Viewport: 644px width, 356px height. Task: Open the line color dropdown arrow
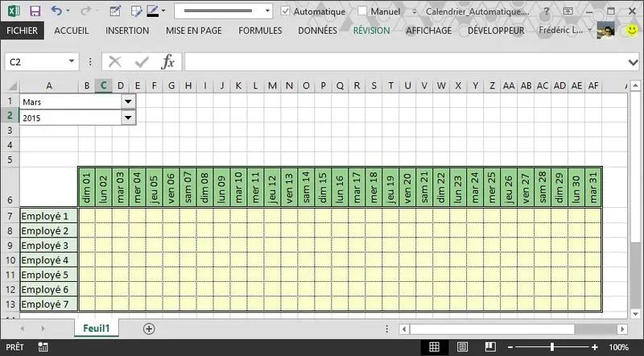(x=163, y=11)
